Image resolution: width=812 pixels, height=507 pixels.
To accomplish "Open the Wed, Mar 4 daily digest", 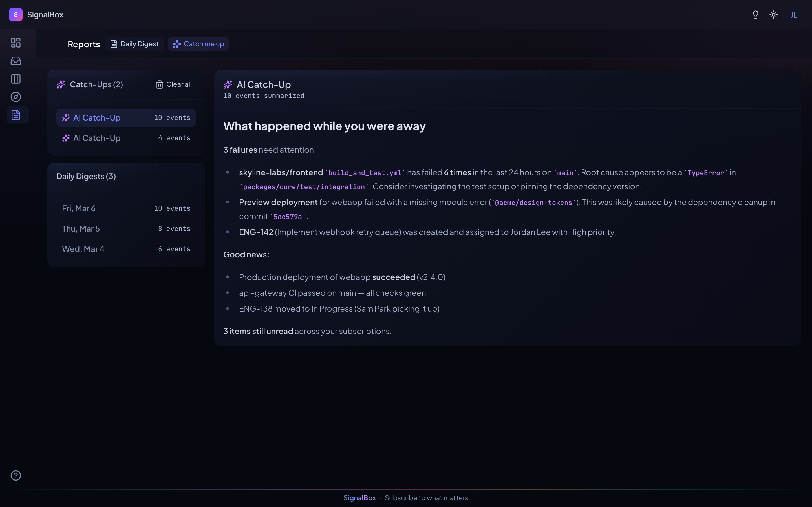I will [x=126, y=249].
